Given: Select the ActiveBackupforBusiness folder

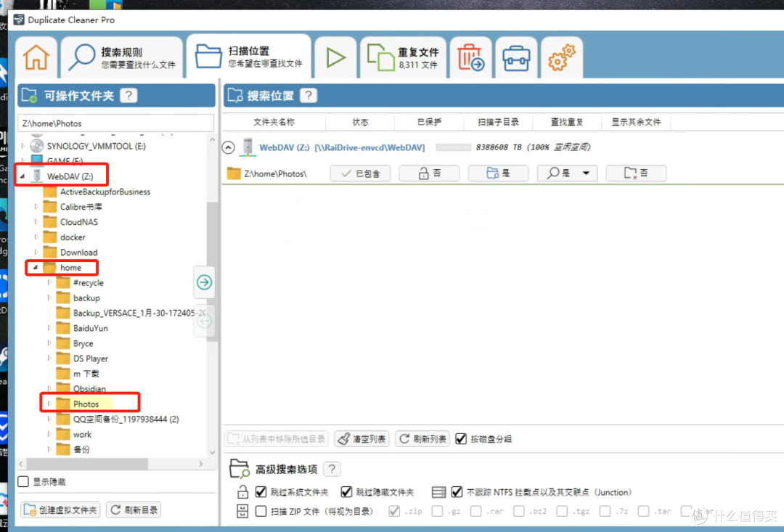Looking at the screenshot, I should [x=105, y=192].
